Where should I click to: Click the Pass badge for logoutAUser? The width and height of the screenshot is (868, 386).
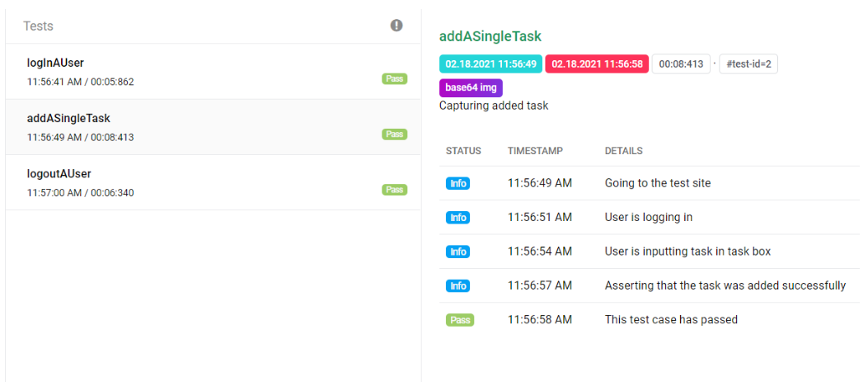coord(394,190)
